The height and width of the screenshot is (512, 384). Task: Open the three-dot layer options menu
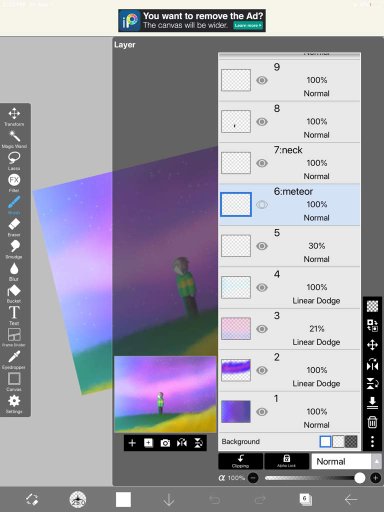[372, 441]
